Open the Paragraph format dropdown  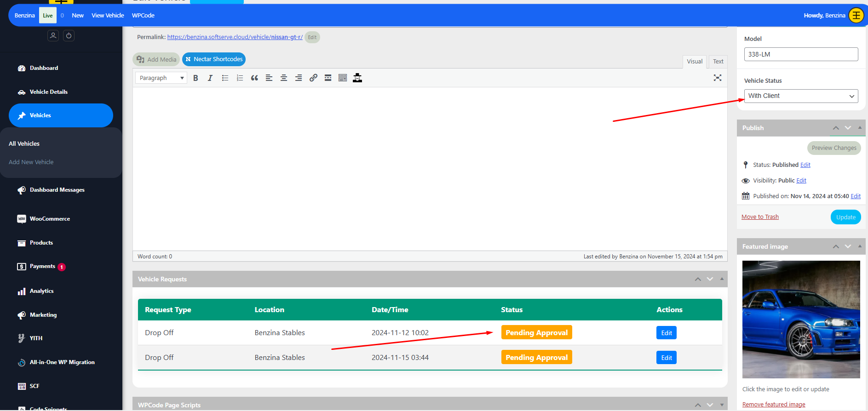coord(161,78)
